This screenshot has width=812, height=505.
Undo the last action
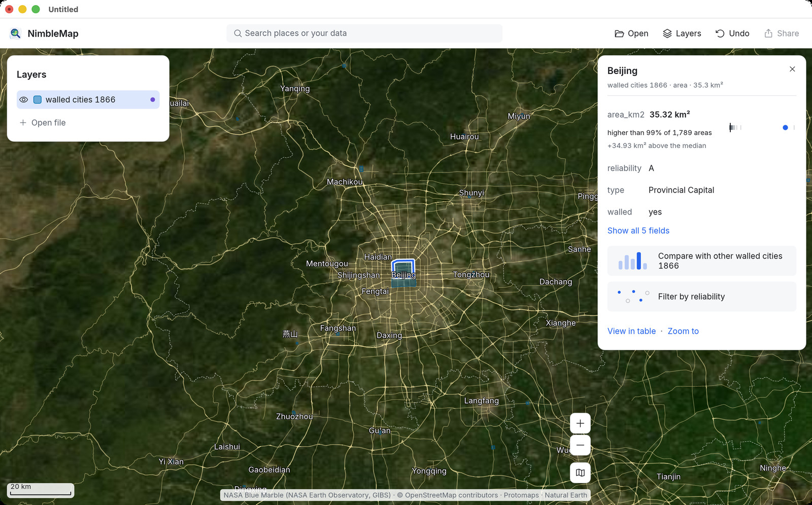pyautogui.click(x=732, y=33)
